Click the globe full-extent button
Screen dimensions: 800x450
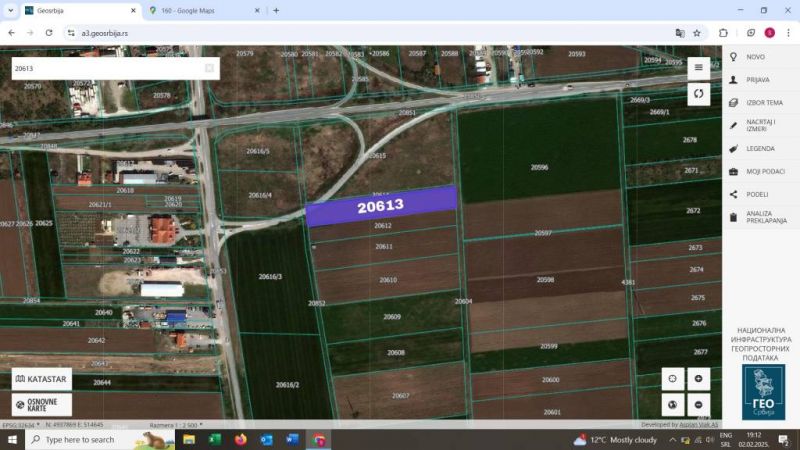pyautogui.click(x=672, y=404)
